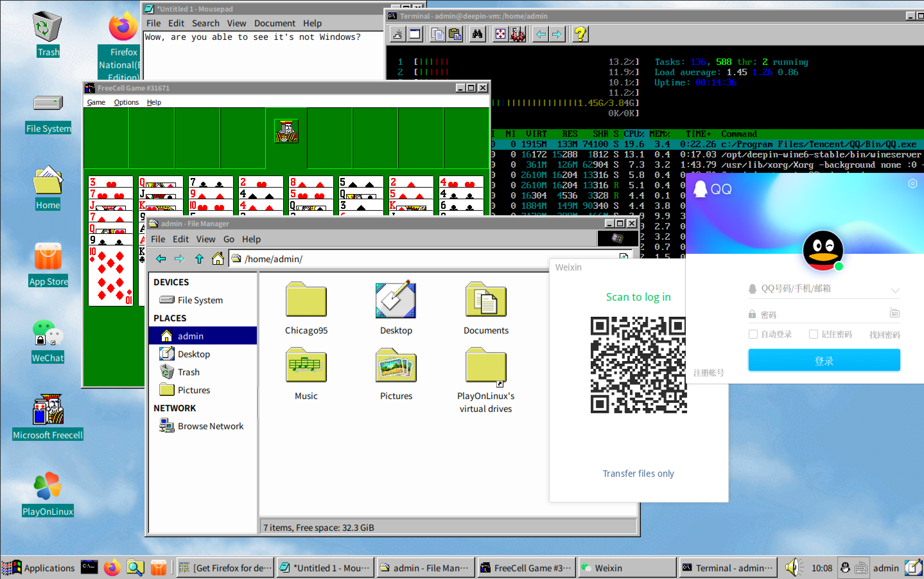Click the home icon in File Manager toolbar
The height and width of the screenshot is (579, 924).
(x=218, y=259)
